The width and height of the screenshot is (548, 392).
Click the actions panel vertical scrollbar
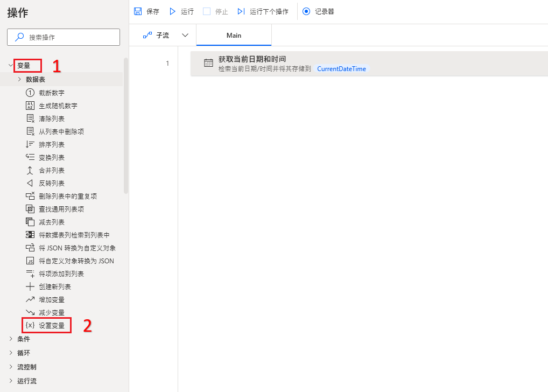[x=126, y=126]
